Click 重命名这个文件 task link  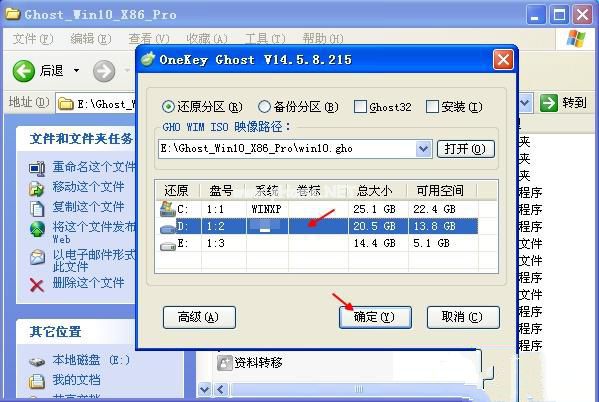94,167
